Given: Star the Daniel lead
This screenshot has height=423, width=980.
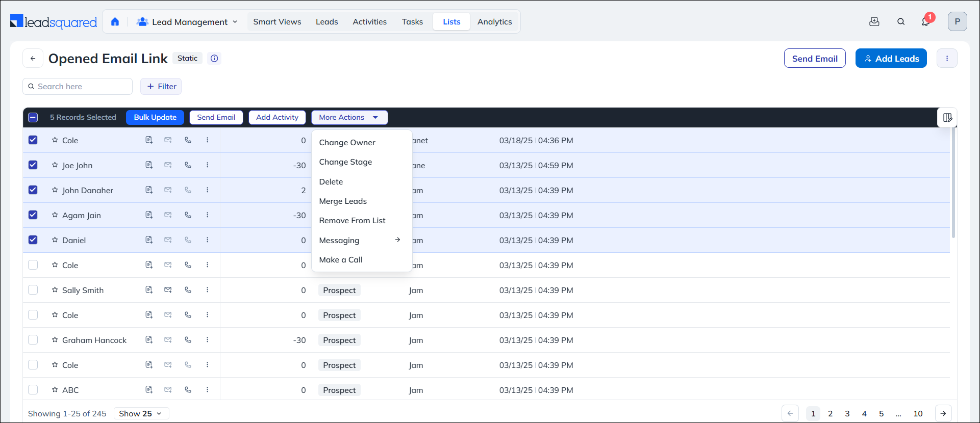Looking at the screenshot, I should pos(55,240).
